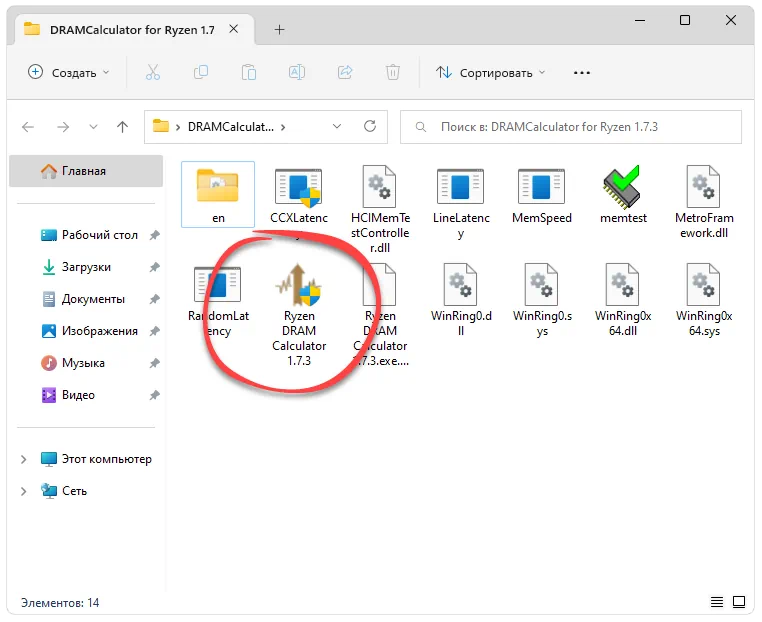Select the MemSpeed application file
Image resolution: width=762 pixels, height=622 pixels.
coord(542,195)
